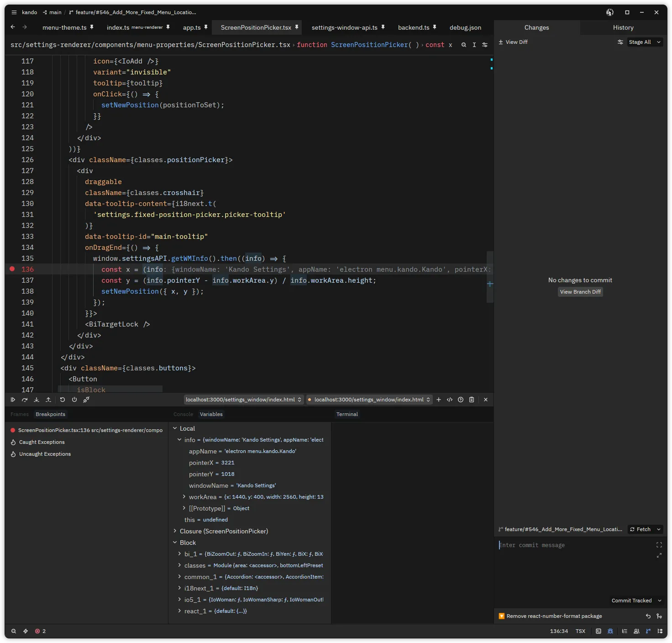
Task: Toggle the debugger panel bug icon
Action: coord(610,631)
